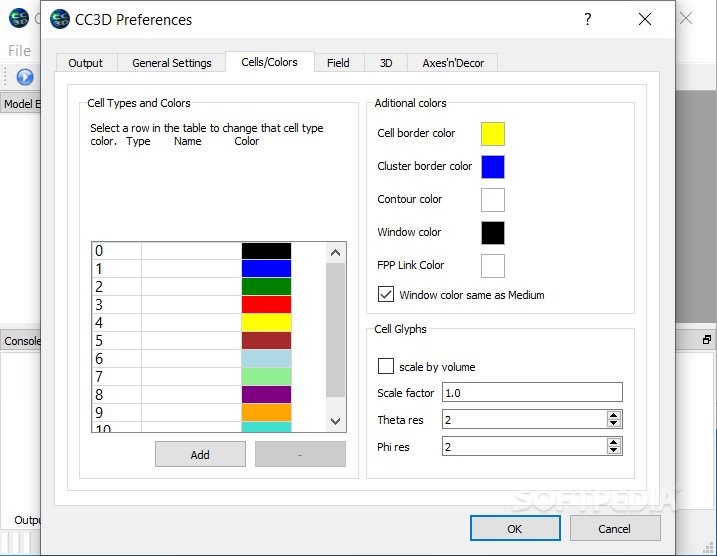Increase Theta res with up arrow
This screenshot has height=556, width=717.
[x=614, y=415]
